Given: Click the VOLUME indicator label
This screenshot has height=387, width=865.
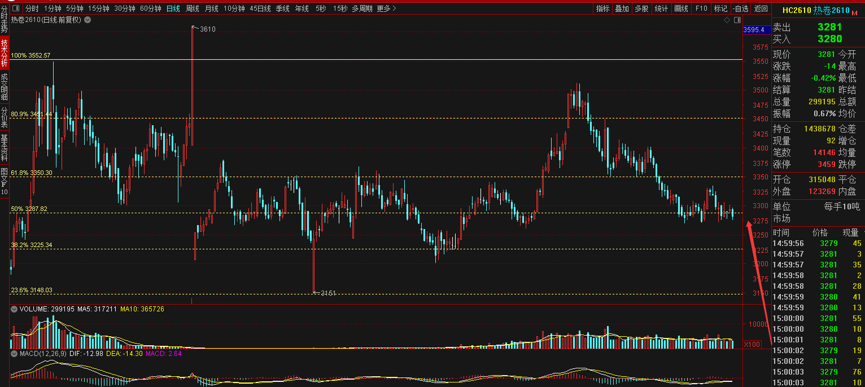Looking at the screenshot, I should 47,309.
